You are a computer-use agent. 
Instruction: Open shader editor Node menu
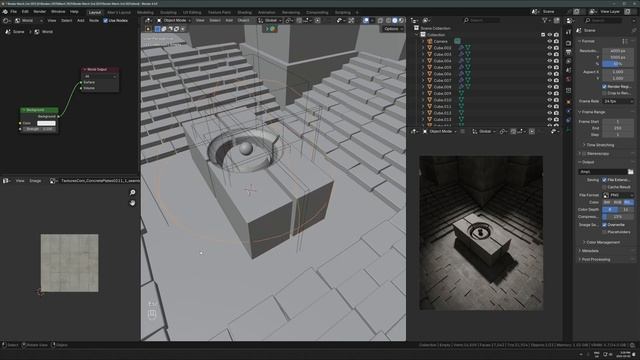pyautogui.click(x=94, y=20)
